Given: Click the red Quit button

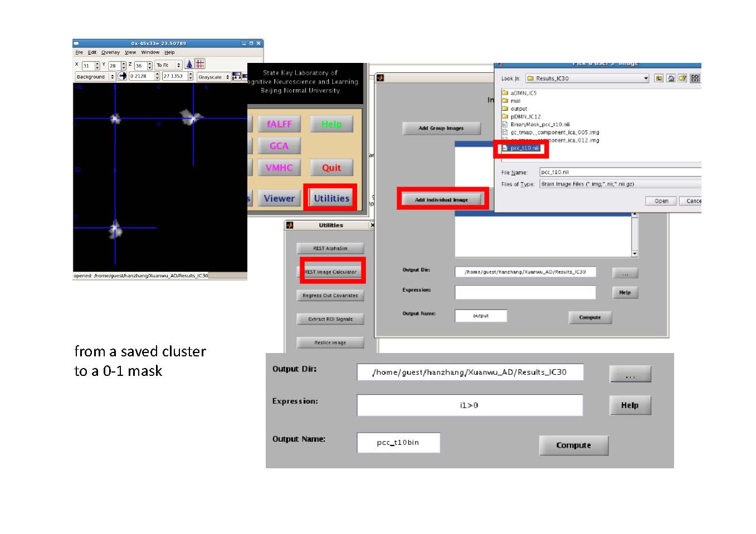Looking at the screenshot, I should [x=331, y=168].
